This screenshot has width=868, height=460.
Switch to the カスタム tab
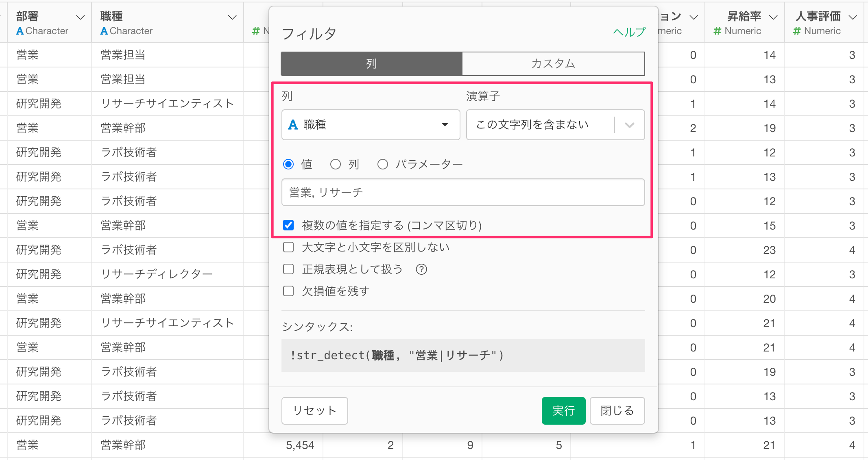[x=553, y=64]
